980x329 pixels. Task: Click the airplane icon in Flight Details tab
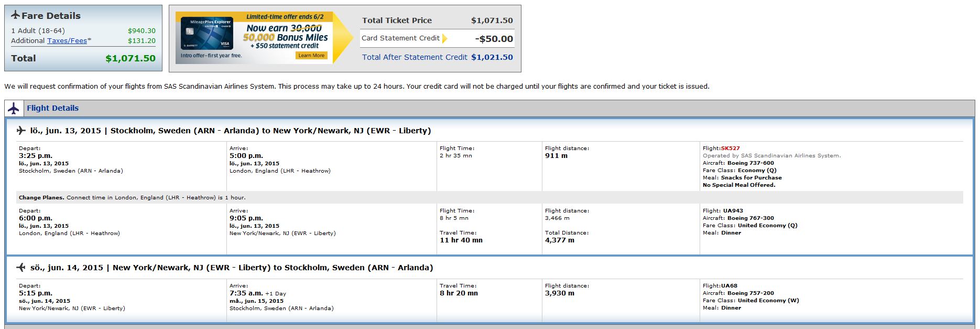14,109
